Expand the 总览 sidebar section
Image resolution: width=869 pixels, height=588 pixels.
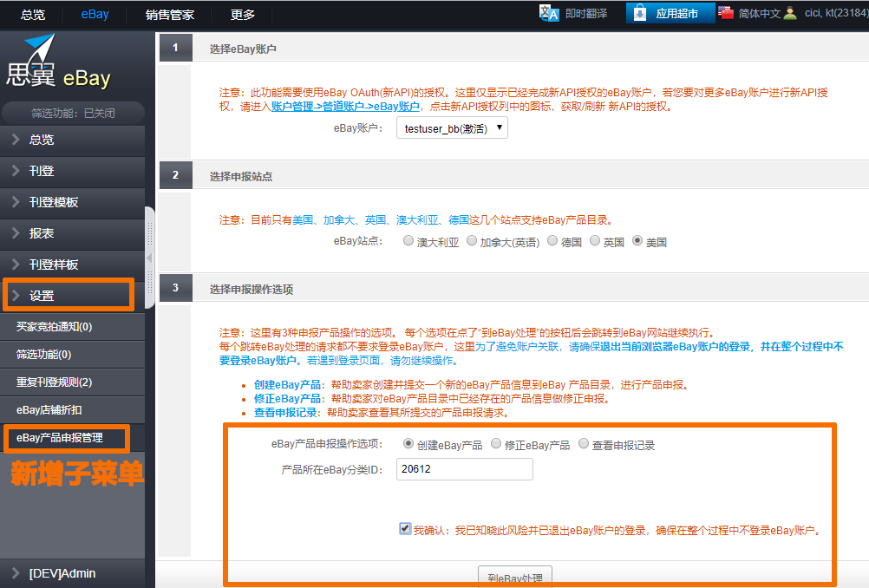pos(73,140)
